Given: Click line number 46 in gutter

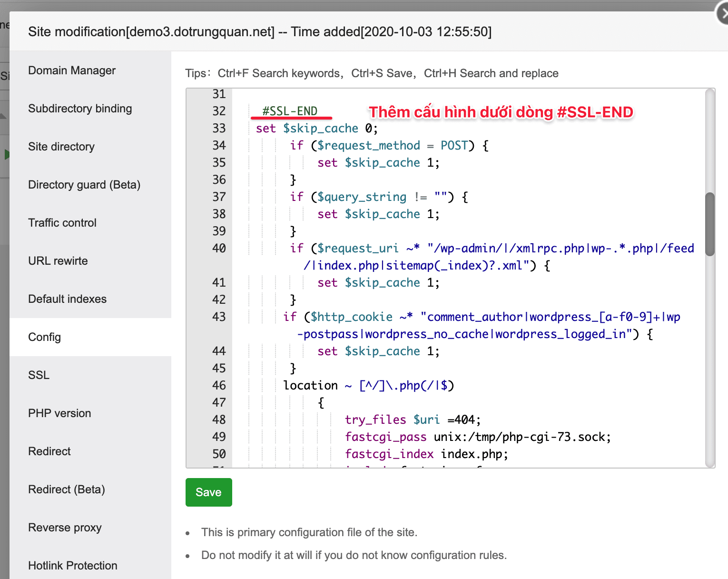Looking at the screenshot, I should [219, 386].
